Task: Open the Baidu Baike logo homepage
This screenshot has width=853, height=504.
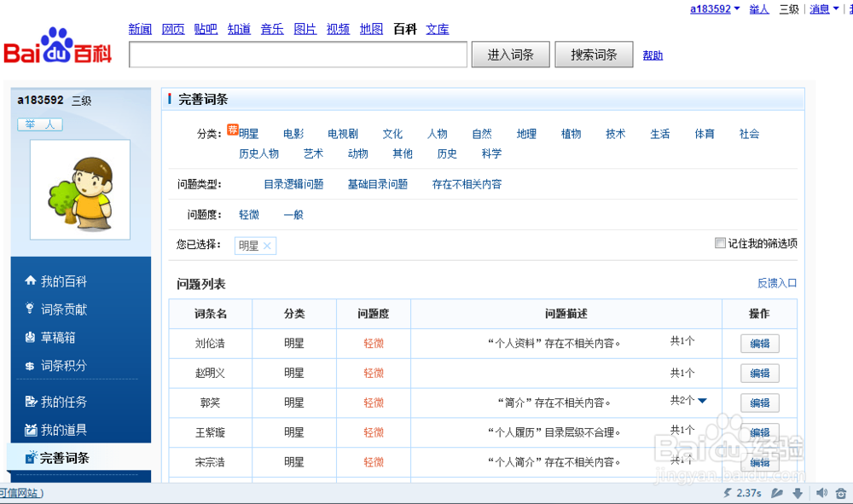Action: pos(58,45)
